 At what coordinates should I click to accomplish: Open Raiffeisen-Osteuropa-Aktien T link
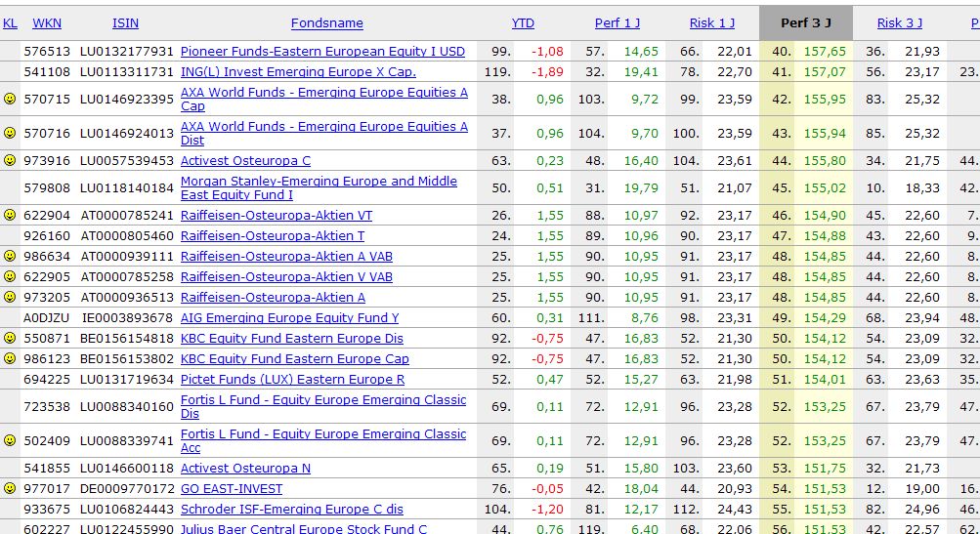[273, 236]
